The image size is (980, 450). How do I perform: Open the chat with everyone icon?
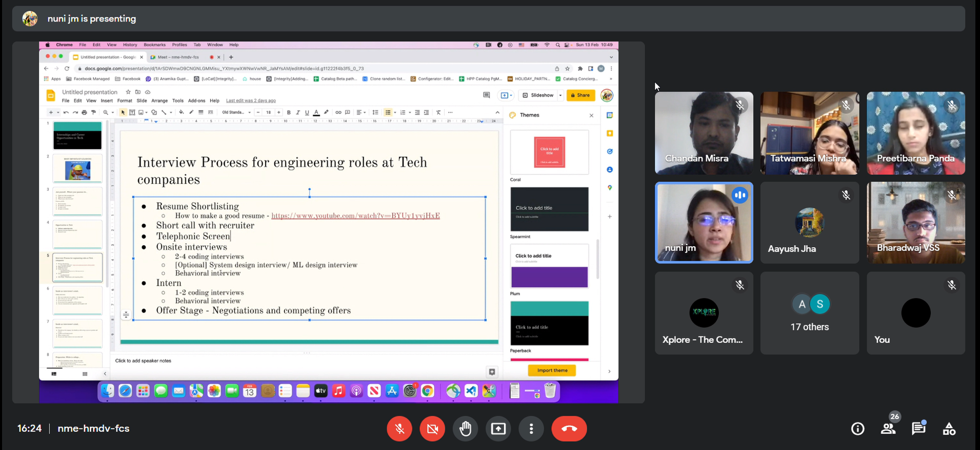tap(918, 428)
